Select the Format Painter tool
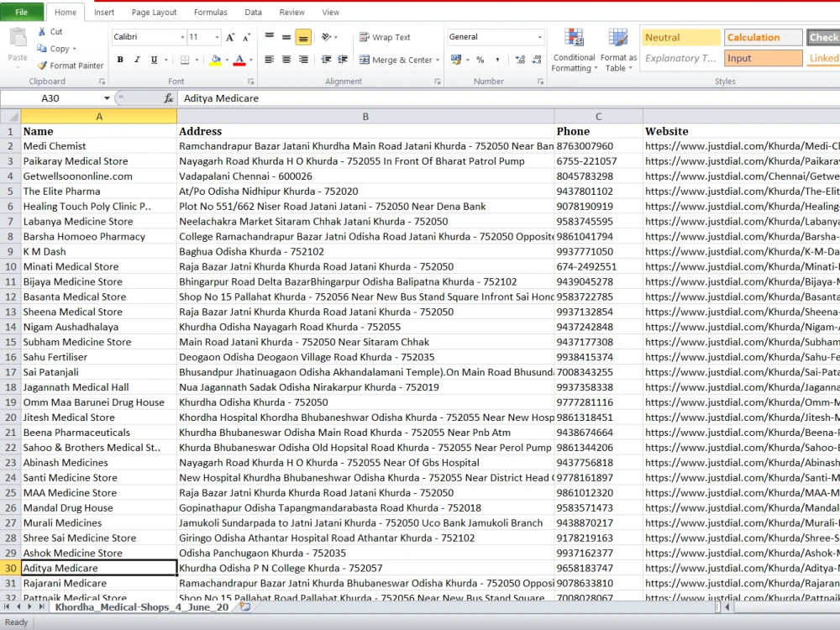The height and width of the screenshot is (630, 840). (x=70, y=66)
